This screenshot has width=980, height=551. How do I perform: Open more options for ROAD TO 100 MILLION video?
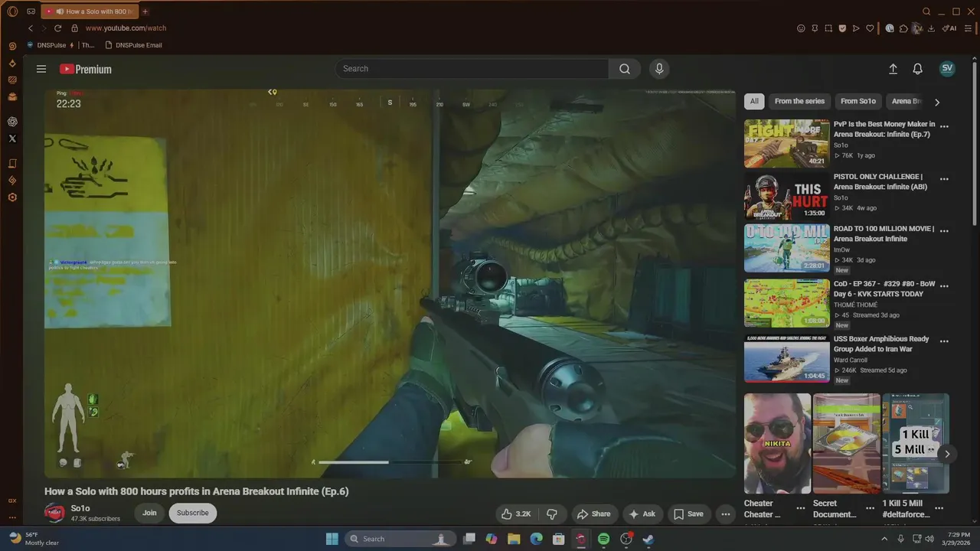click(944, 231)
